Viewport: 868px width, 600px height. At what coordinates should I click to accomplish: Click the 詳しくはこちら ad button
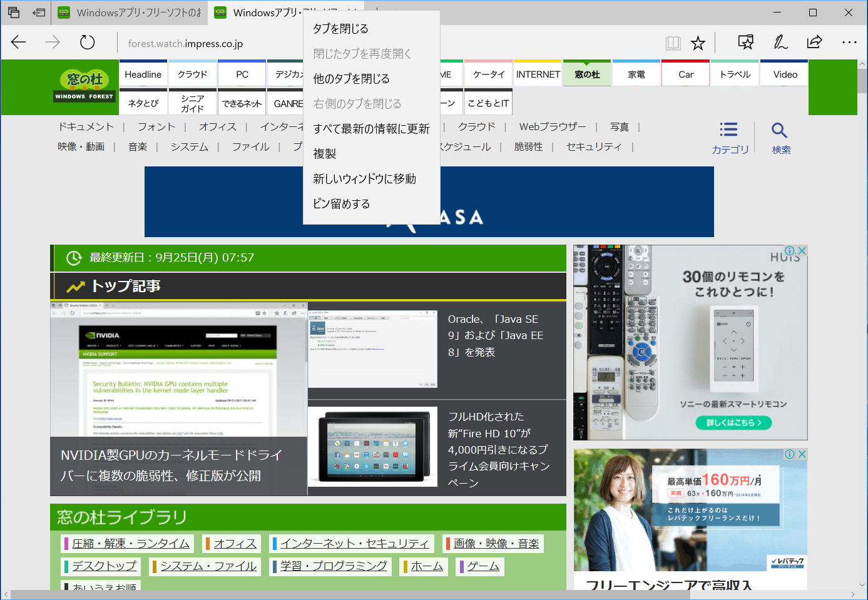[733, 423]
